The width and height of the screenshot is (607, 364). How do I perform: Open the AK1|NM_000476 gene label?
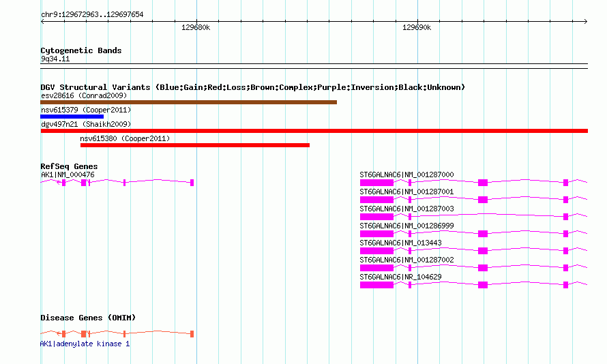point(68,175)
